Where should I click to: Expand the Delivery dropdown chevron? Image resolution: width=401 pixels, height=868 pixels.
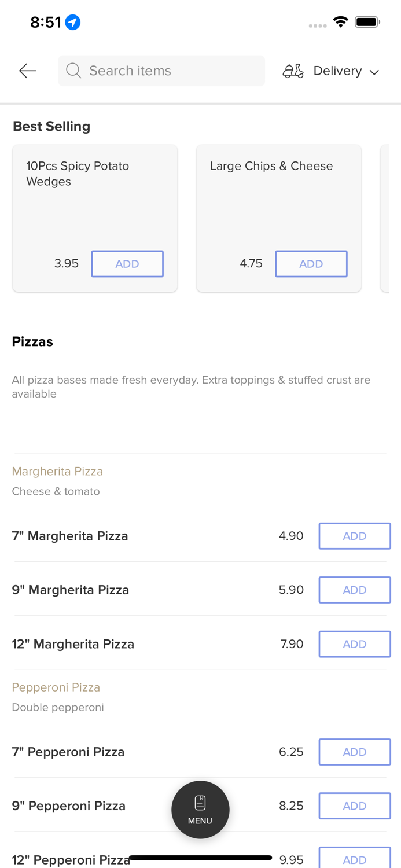(374, 72)
